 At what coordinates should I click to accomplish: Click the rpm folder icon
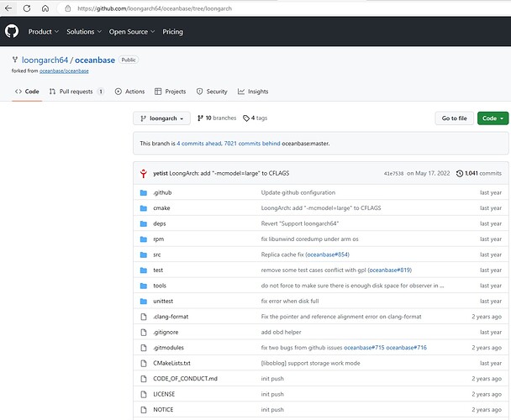point(144,239)
